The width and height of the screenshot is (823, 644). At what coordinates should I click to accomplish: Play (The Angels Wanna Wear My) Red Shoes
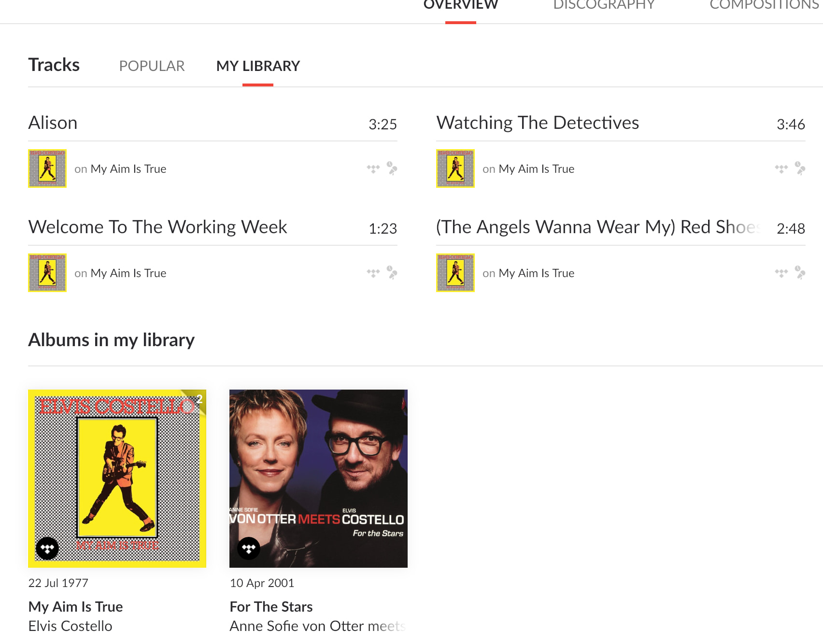pyautogui.click(x=599, y=227)
